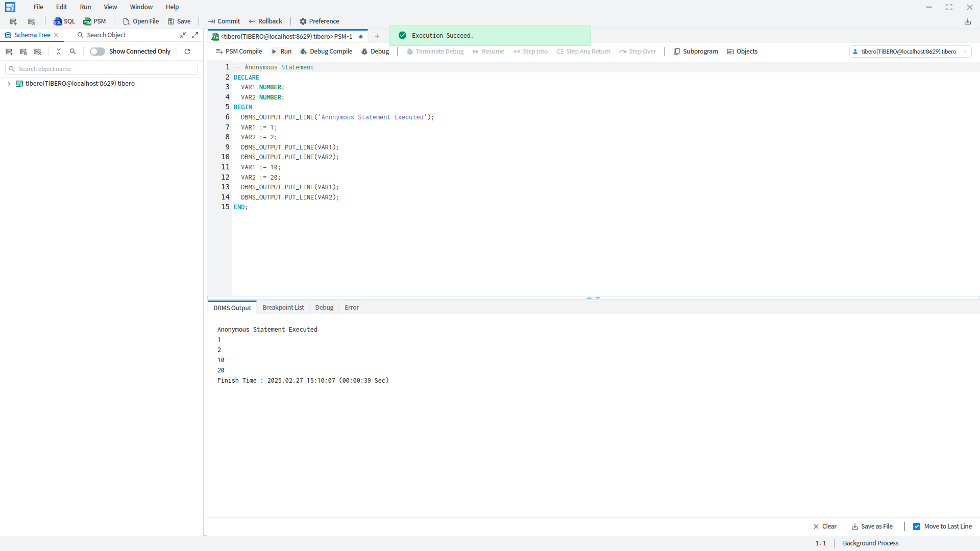Screen dimensions: 980x551
Task: Clear the DBMS output
Action: [x=825, y=527]
